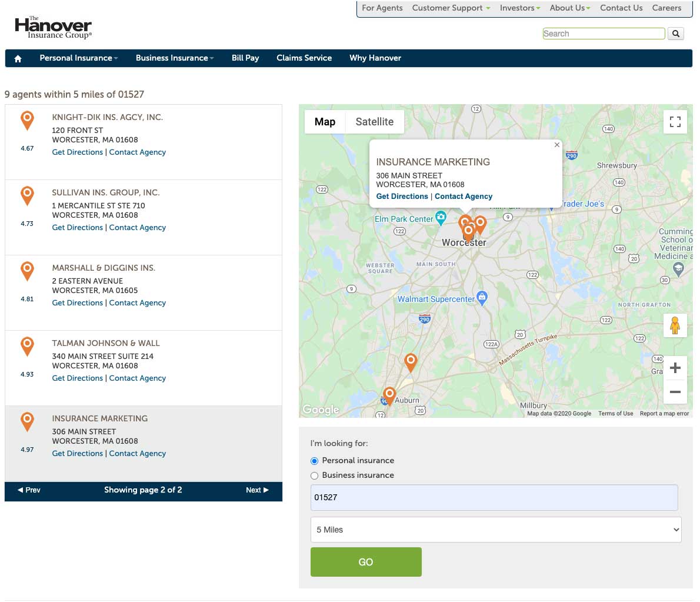Open the Hanover Insurance Group logo
Screen dimensions: 700x602
[53, 28]
